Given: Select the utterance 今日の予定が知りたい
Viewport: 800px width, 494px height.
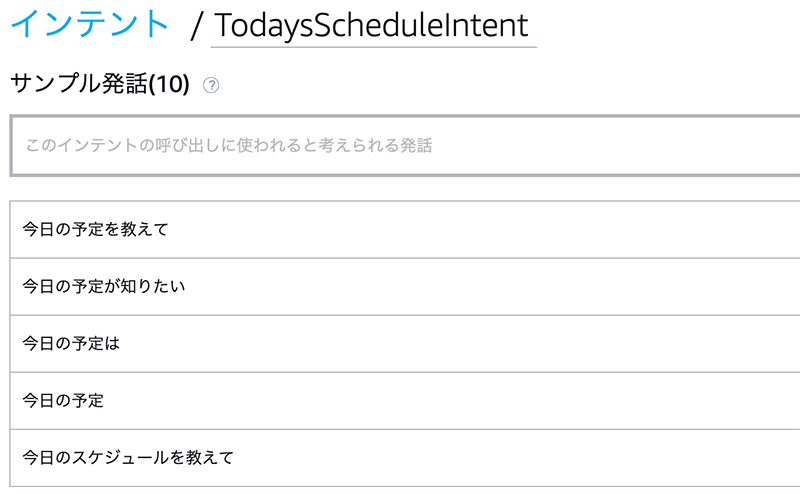Looking at the screenshot, I should point(405,287).
